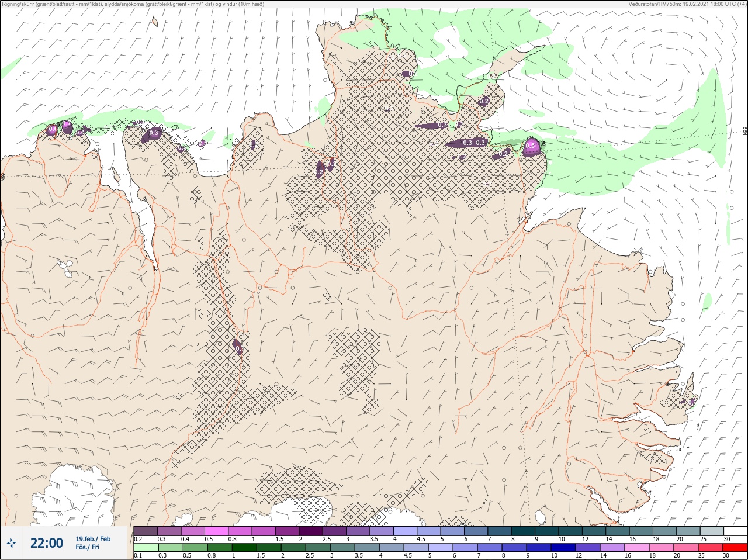Select the dark green lower swatch at 1

tap(244, 547)
